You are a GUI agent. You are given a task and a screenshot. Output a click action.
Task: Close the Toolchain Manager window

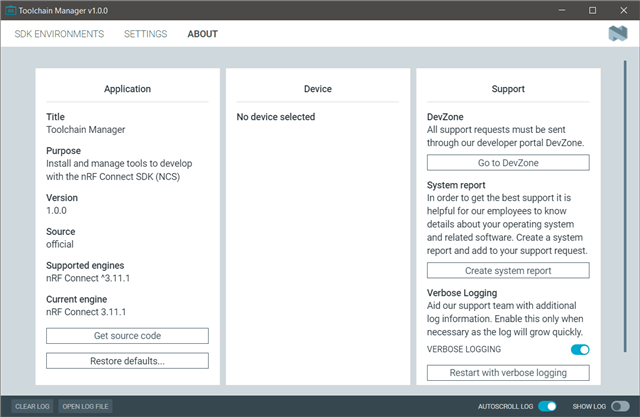(x=623, y=10)
